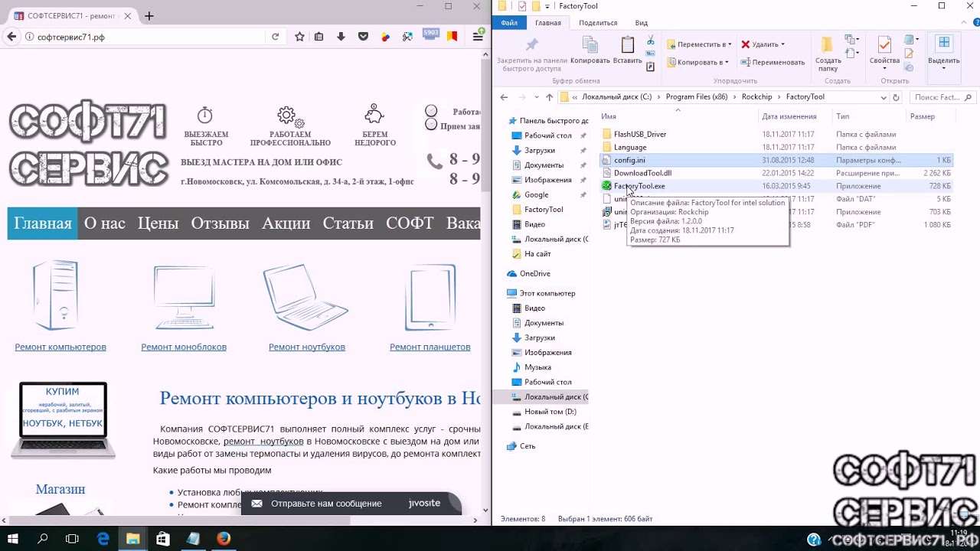Reload the софтсервис71.рф page
The height and width of the screenshot is (551, 980).
pos(276,36)
